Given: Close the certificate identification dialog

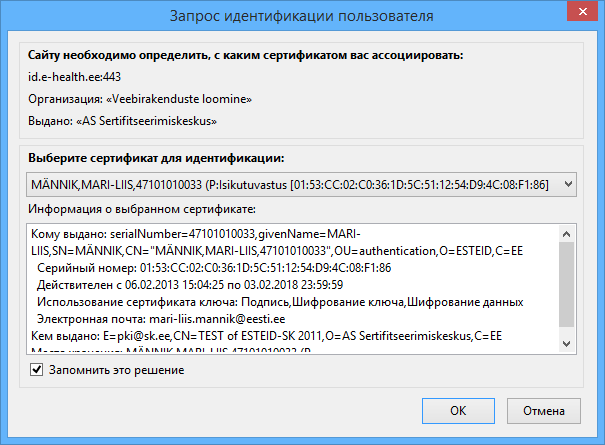Looking at the screenshot, I should click(x=583, y=12).
